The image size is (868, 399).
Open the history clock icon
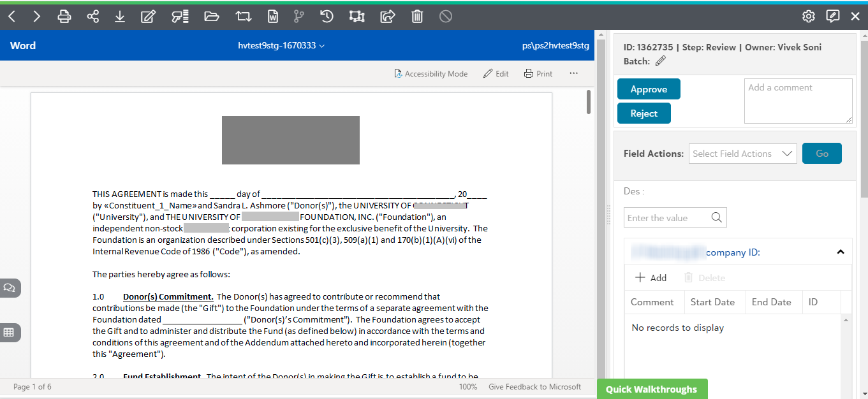[x=327, y=17]
